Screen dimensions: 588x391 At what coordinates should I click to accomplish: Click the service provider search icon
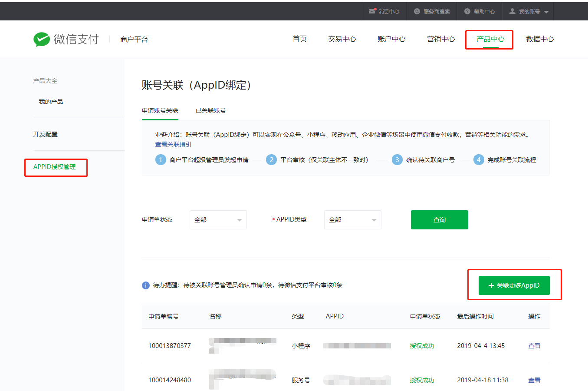click(417, 11)
